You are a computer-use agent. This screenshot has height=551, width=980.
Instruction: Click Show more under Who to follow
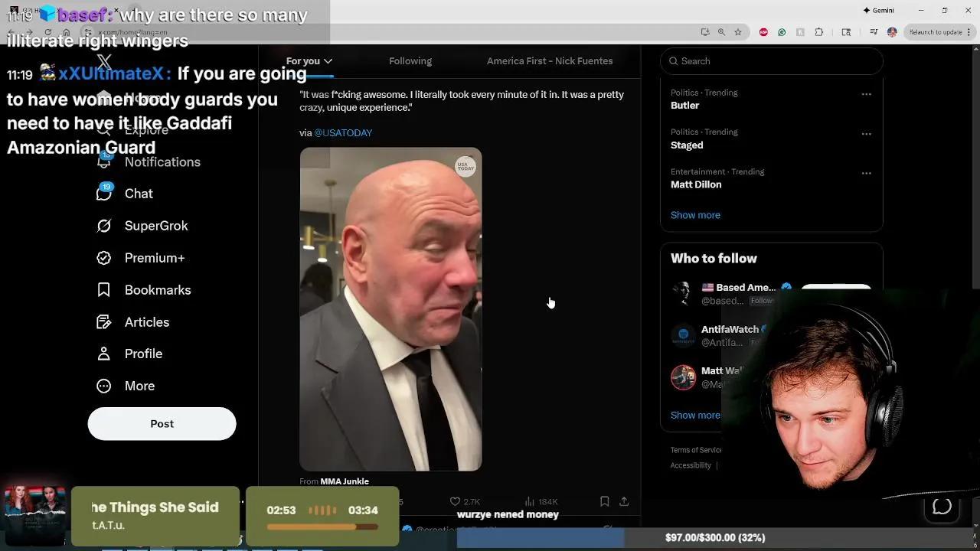tap(695, 415)
